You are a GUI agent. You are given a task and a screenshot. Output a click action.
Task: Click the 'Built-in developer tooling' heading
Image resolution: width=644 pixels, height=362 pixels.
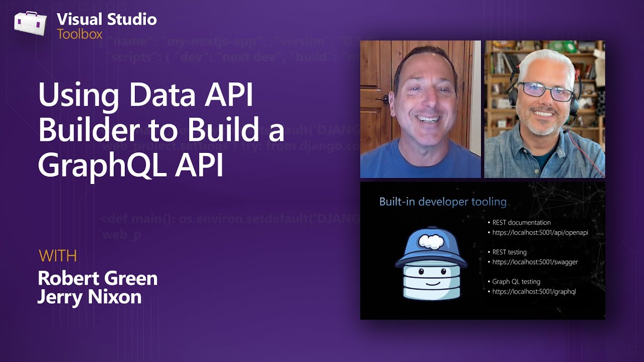(443, 202)
